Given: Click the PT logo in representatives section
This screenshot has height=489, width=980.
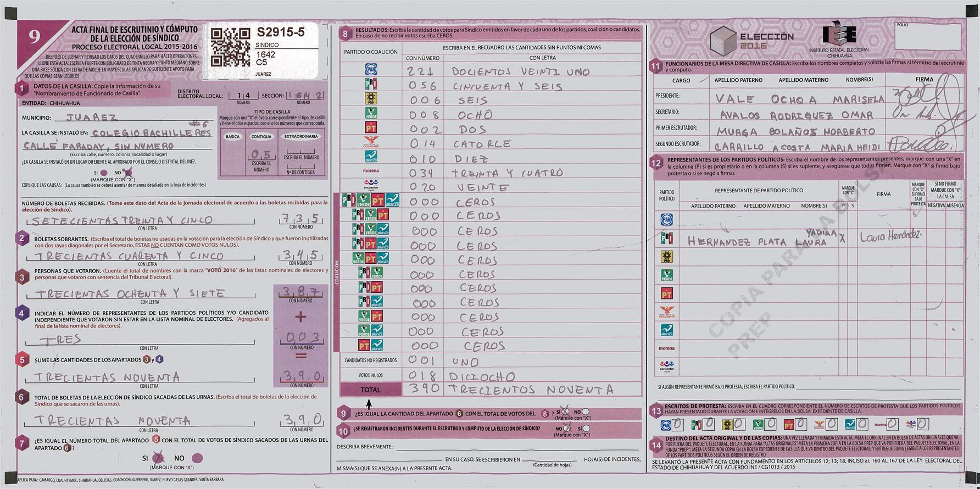Looking at the screenshot, I should point(666,293).
